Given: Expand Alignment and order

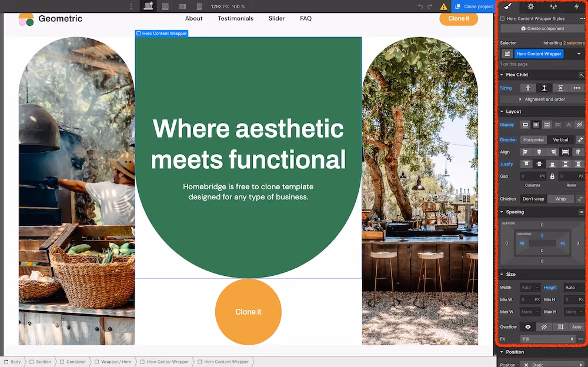Looking at the screenshot, I should [542, 99].
